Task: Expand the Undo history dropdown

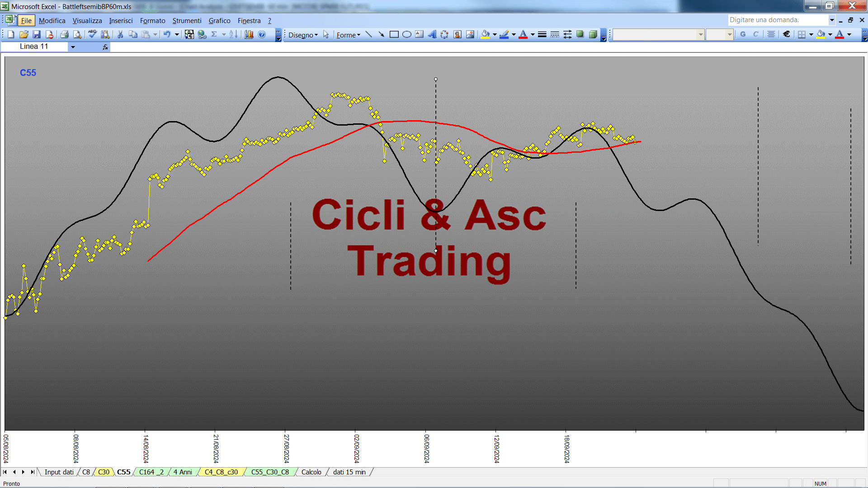Action: coord(177,34)
